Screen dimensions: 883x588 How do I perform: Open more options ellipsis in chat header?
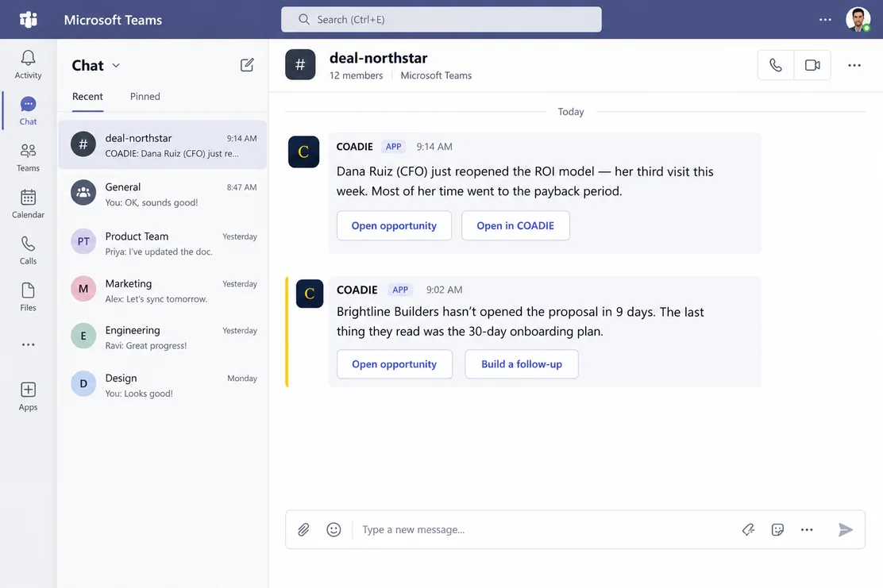tap(854, 65)
